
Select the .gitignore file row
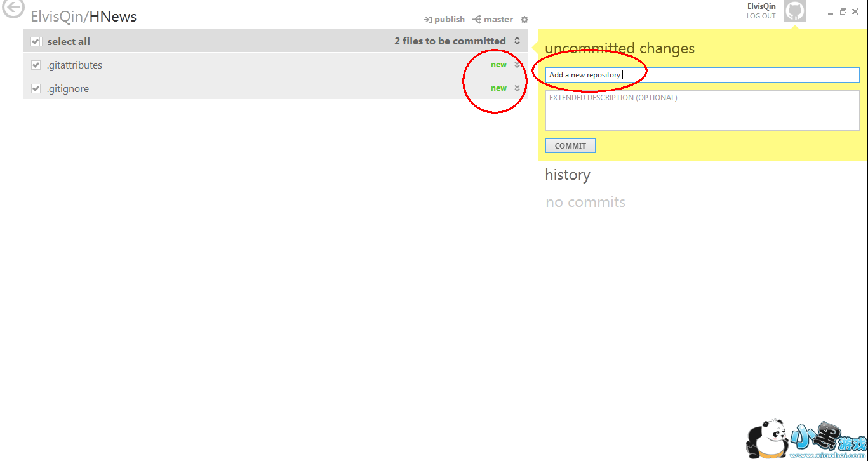(x=276, y=88)
